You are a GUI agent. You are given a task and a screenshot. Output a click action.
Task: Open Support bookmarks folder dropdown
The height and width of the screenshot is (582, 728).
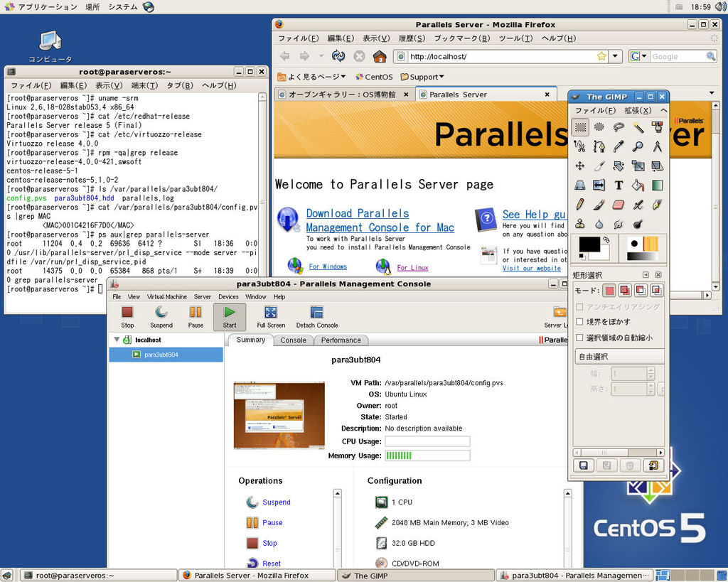pos(422,77)
